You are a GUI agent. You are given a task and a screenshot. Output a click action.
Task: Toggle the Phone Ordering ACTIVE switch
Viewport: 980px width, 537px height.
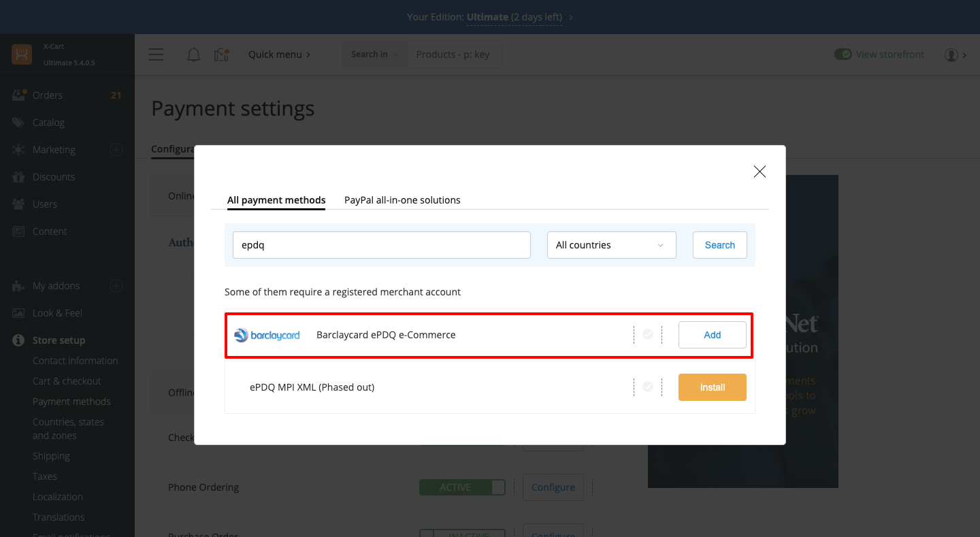pyautogui.click(x=462, y=487)
